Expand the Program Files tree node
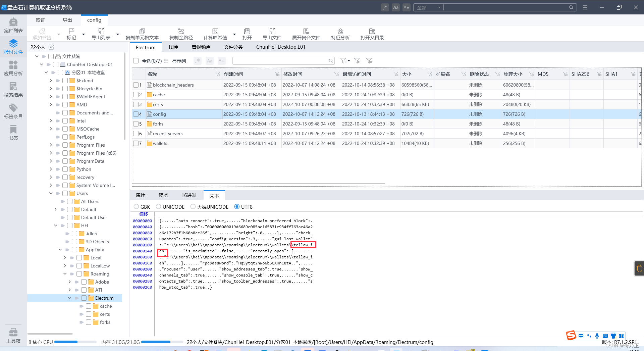 tap(51, 145)
